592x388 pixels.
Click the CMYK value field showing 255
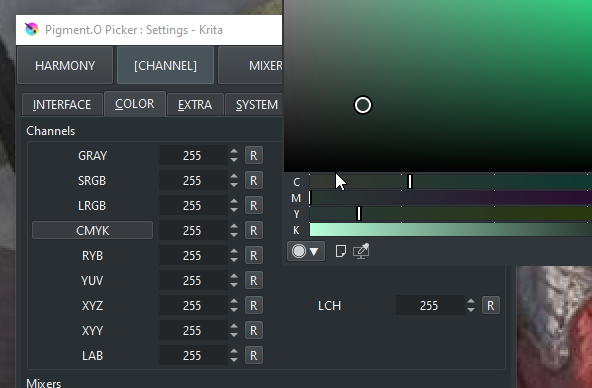(193, 230)
